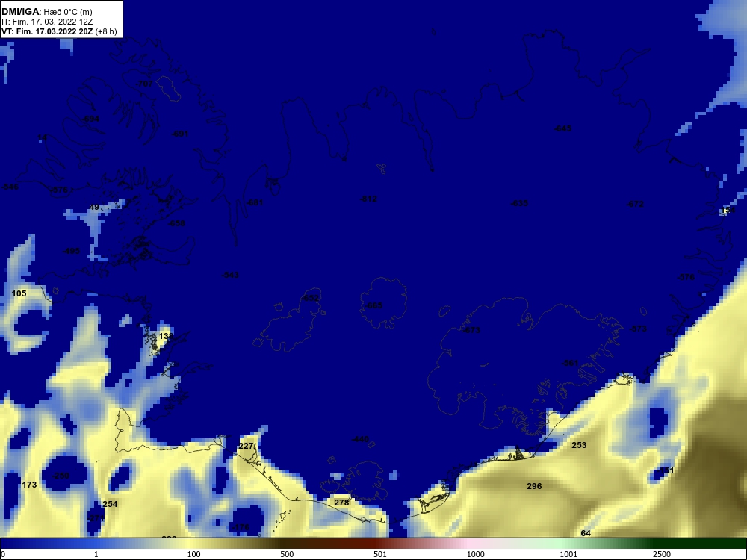Click the map value -635
This screenshot has height=560, width=747.
click(x=519, y=203)
